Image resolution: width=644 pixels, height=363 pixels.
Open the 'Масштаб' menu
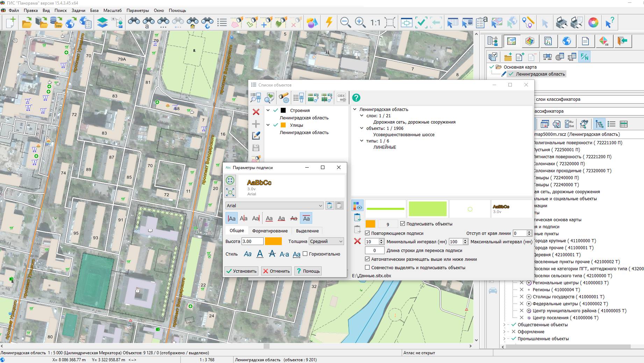tap(113, 11)
